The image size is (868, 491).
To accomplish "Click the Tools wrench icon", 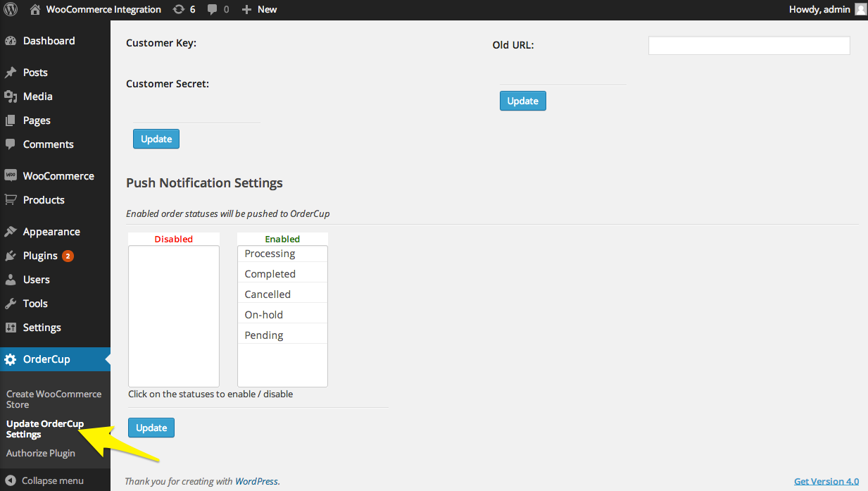I will pos(11,304).
